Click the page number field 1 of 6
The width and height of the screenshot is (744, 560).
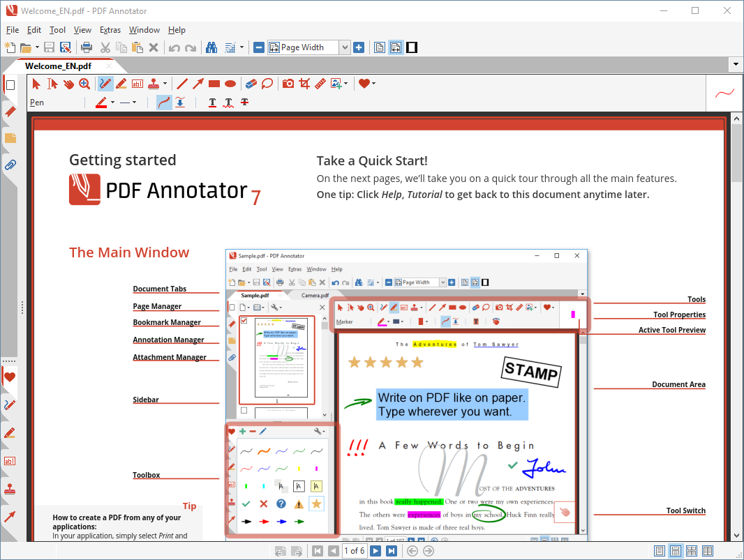355,551
